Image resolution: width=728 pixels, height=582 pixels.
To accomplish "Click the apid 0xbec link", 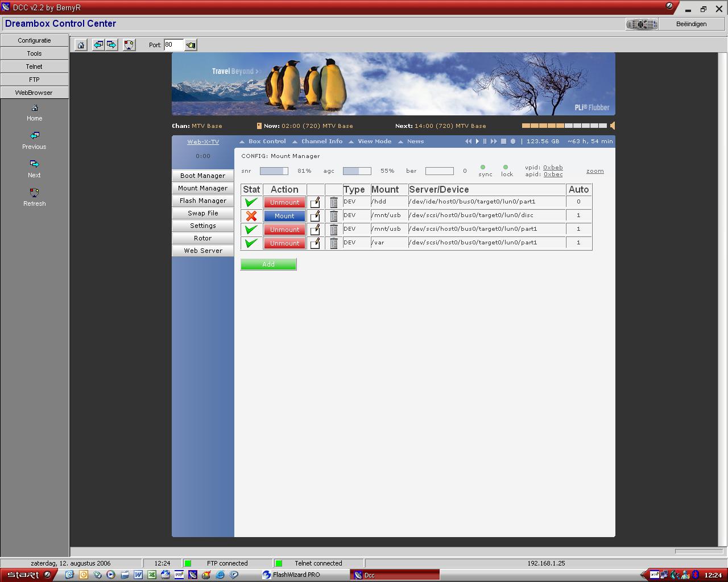I will tap(553, 174).
